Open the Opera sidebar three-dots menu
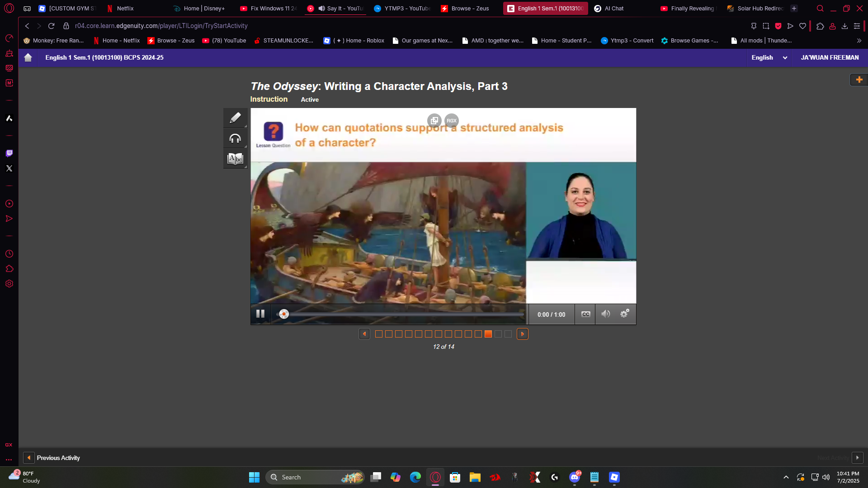The image size is (868, 488). tap(9, 460)
